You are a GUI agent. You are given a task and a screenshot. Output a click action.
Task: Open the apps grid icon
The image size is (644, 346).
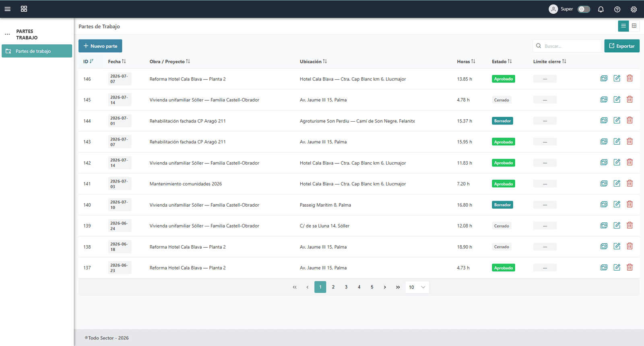click(24, 9)
